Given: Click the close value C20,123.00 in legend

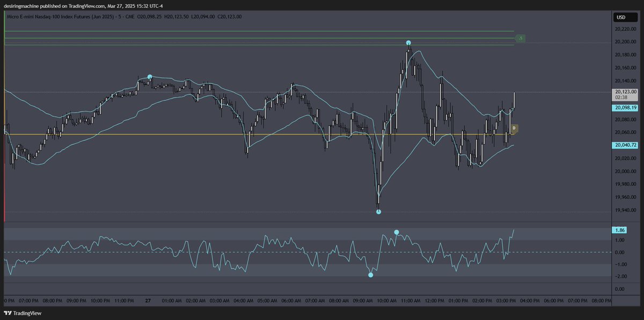Looking at the screenshot, I should pos(231,17).
